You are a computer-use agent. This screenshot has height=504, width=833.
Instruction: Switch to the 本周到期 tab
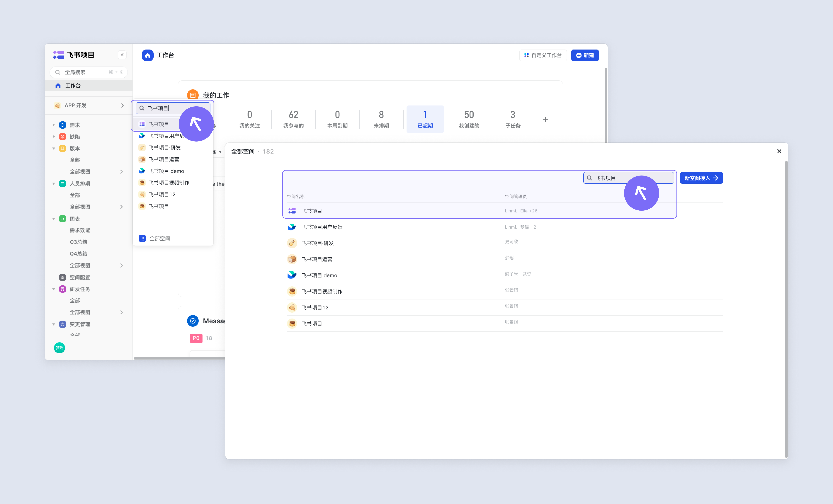pos(337,119)
